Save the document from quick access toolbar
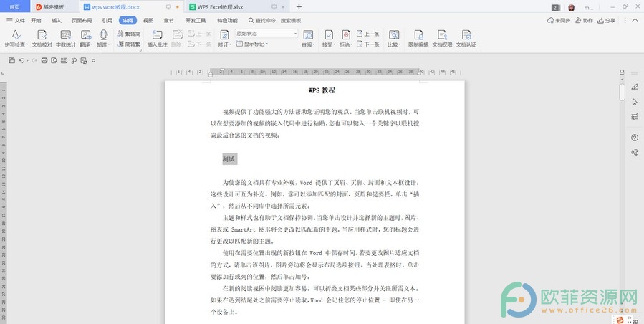This screenshot has width=644, height=324. (12, 60)
